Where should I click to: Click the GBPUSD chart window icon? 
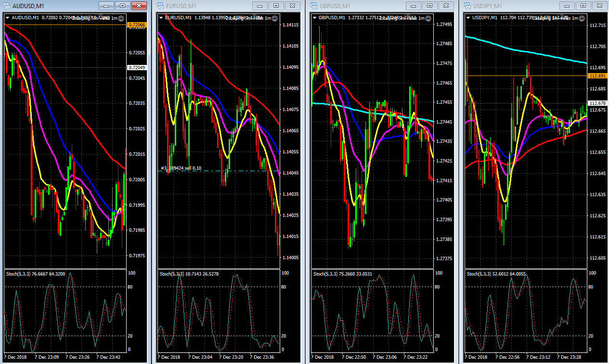coord(314,6)
